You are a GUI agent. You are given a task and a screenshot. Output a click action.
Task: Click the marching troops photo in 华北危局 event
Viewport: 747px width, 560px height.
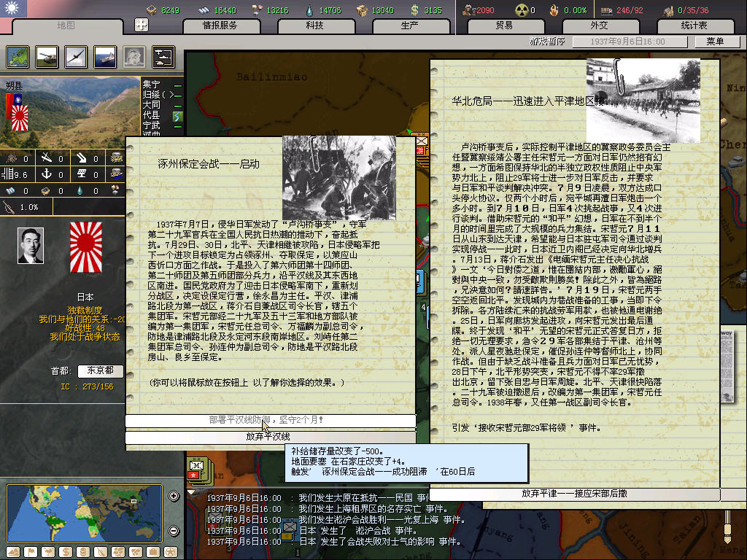pos(643,101)
